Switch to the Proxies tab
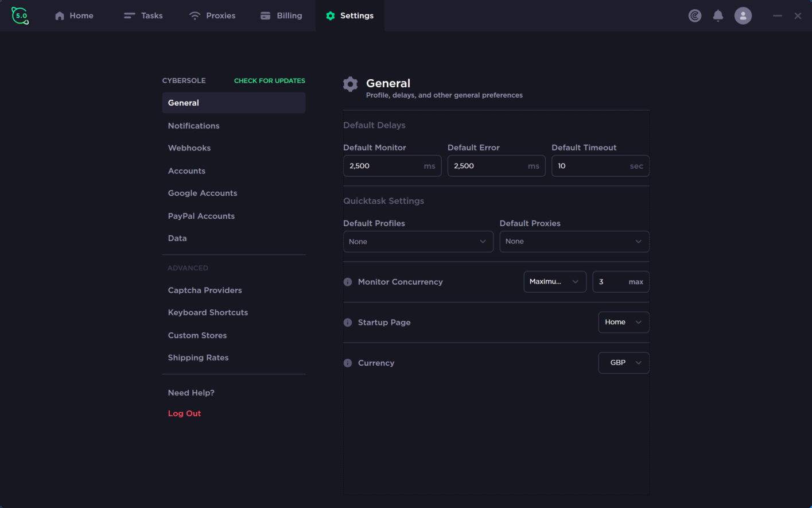Image resolution: width=812 pixels, height=508 pixels. tap(212, 15)
